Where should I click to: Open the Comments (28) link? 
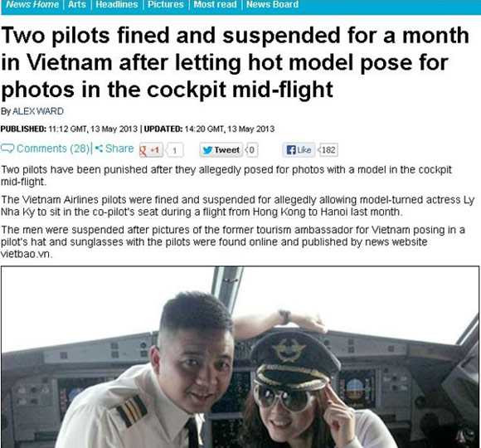coord(53,149)
